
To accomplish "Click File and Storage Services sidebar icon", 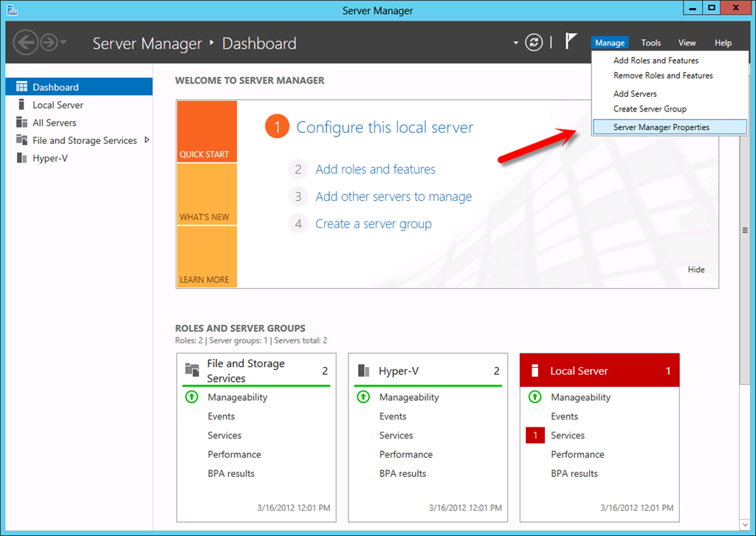I will (21, 140).
